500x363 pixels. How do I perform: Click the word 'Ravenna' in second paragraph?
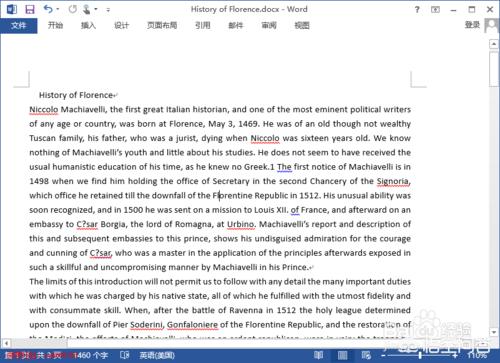click(246, 310)
